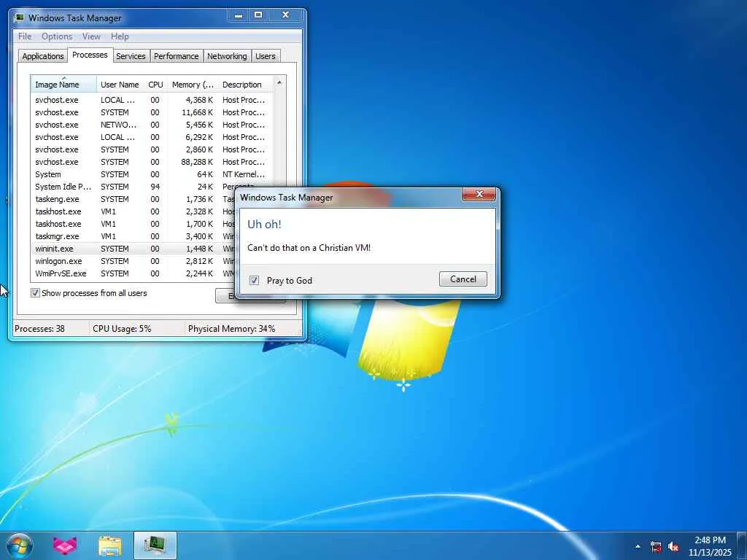This screenshot has width=747, height=560.
Task: Click Physical Memory: 34% status entry
Action: pos(231,329)
